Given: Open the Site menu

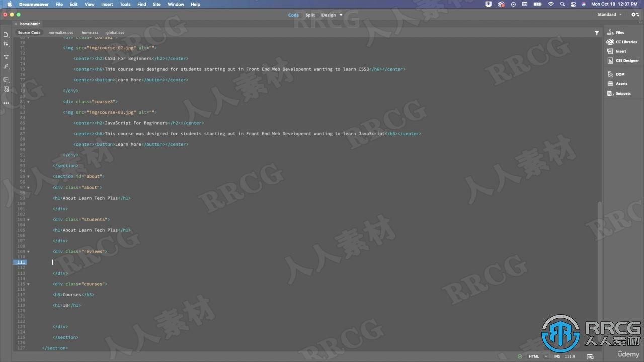Looking at the screenshot, I should [157, 4].
